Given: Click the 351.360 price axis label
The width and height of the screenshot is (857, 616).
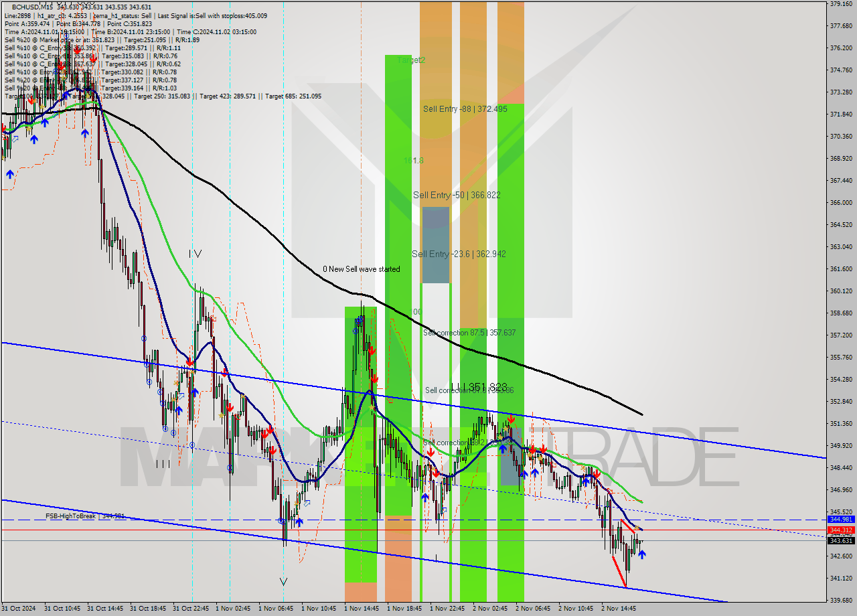Looking at the screenshot, I should pyautogui.click(x=841, y=423).
